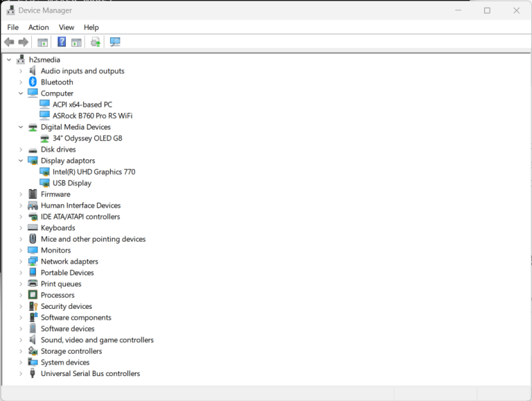The width and height of the screenshot is (532, 401).
Task: Expand the IDE ATA/ATAPI controllers category
Action: click(x=21, y=217)
